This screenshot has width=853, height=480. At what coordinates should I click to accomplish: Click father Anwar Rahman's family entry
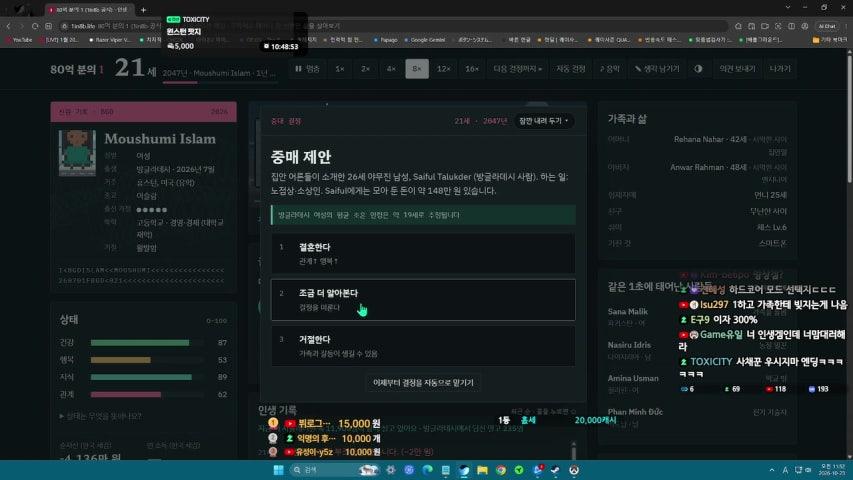pos(697,173)
